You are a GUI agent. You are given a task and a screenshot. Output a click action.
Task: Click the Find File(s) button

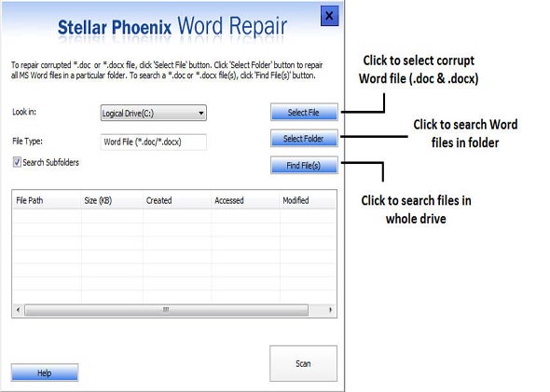point(304,165)
